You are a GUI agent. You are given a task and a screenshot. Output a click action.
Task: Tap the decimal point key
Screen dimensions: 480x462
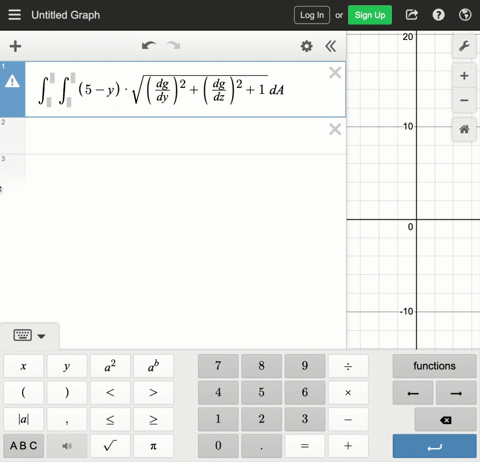coord(261,446)
